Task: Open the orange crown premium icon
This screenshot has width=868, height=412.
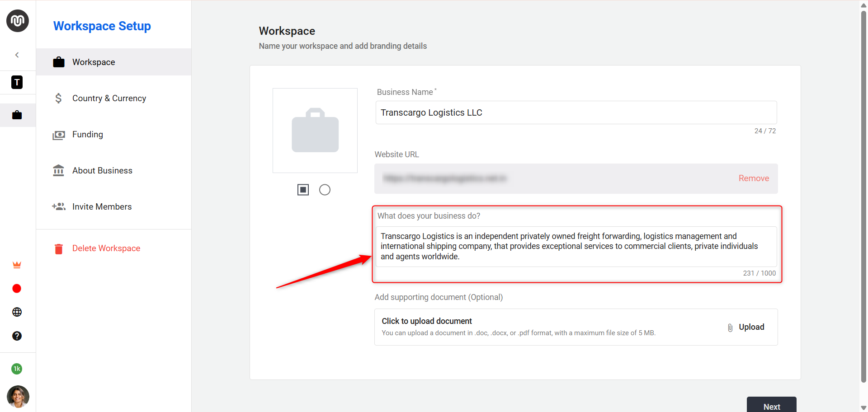Action: coord(17,265)
